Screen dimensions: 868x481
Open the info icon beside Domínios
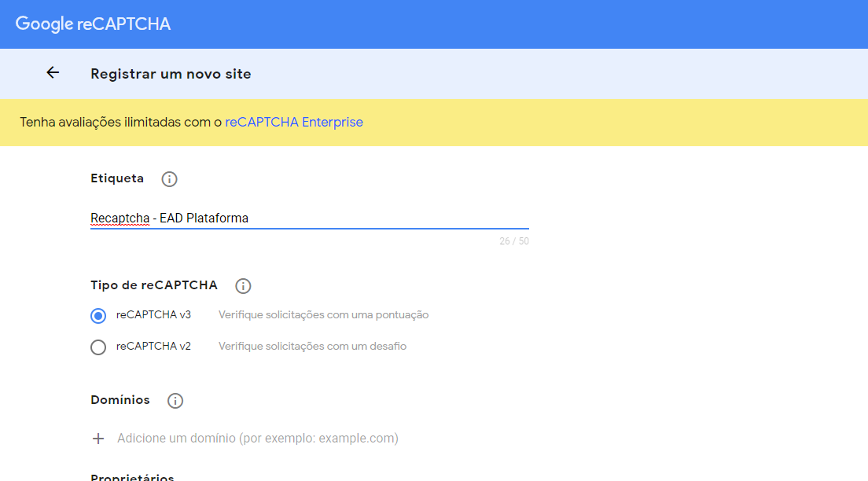click(x=175, y=400)
